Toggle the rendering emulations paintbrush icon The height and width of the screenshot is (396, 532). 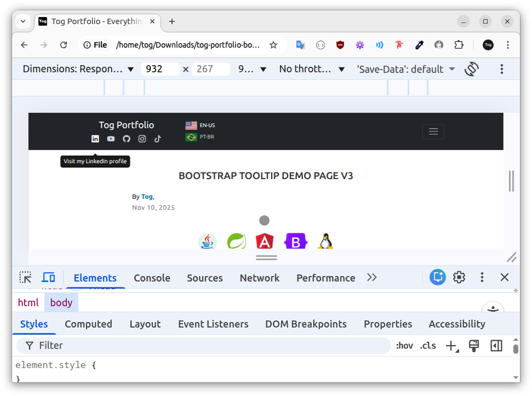pyautogui.click(x=473, y=346)
